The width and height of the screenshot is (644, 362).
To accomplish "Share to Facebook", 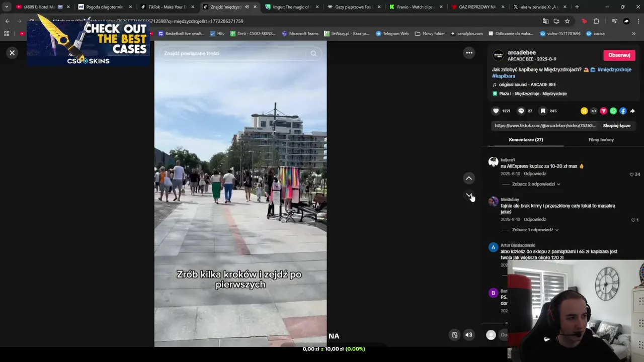I will click(623, 111).
